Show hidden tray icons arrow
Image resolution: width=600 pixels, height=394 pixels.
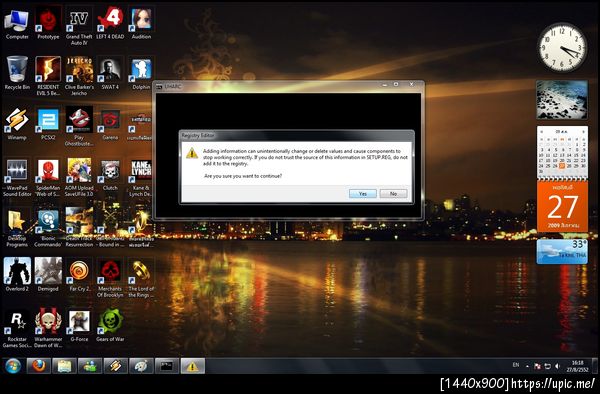click(527, 366)
